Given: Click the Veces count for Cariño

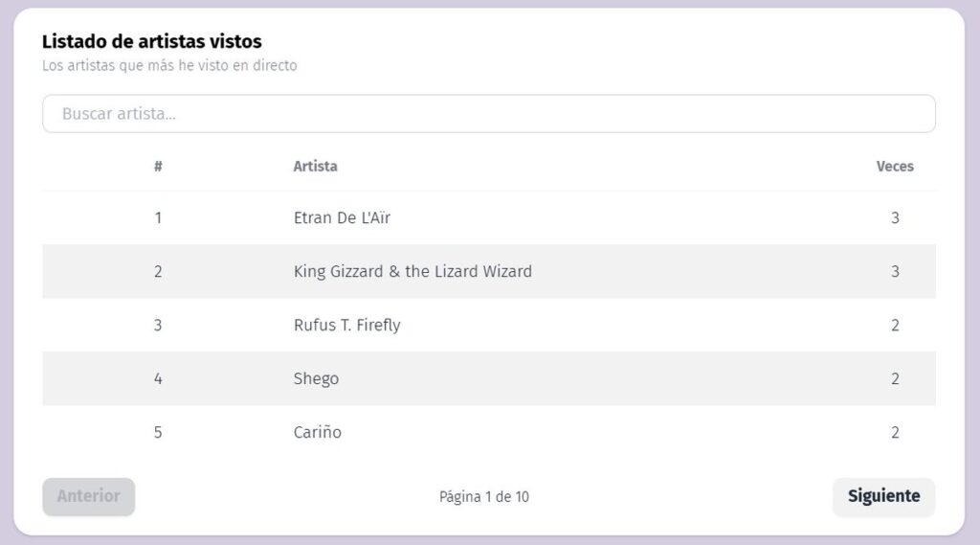Looking at the screenshot, I should pos(895,433).
